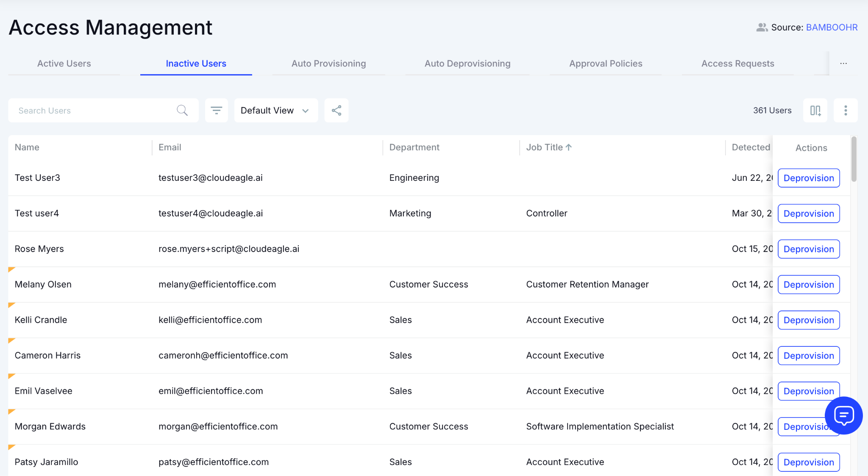868x476 pixels.
Task: Deprovision Test User3
Action: pos(808,178)
